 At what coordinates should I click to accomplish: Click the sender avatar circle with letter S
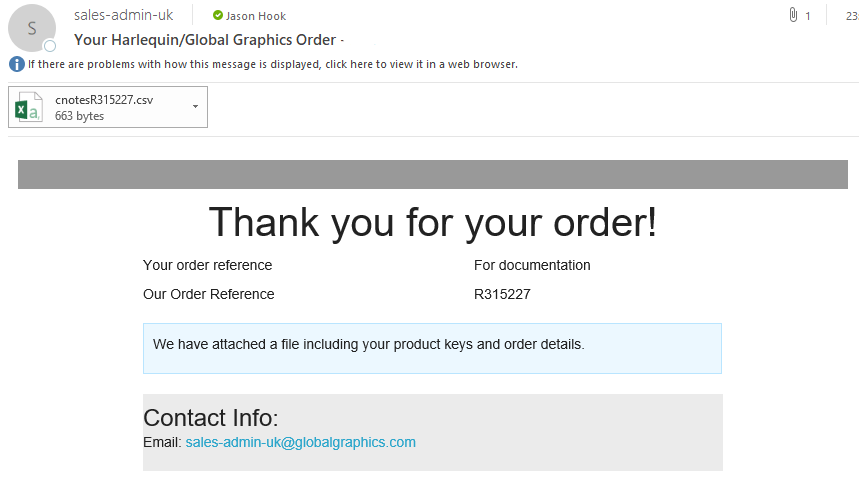coord(32,28)
